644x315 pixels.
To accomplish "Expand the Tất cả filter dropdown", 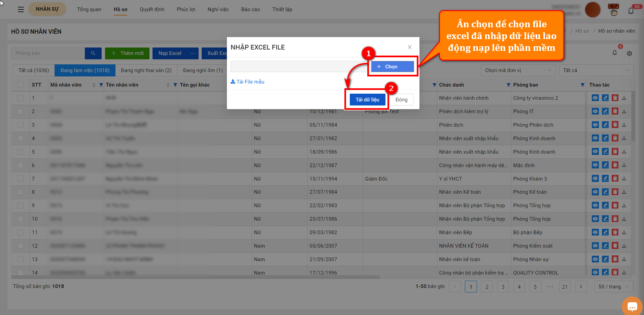I will pyautogui.click(x=596, y=70).
